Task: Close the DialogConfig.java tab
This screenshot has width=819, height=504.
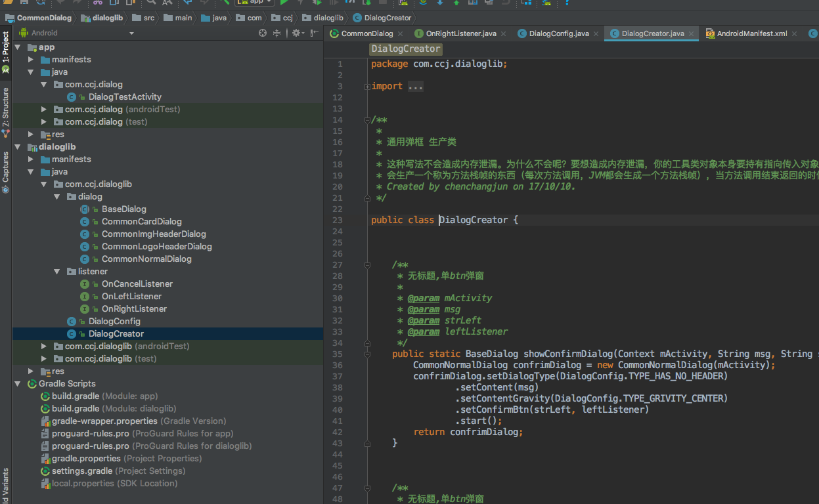Action: (596, 33)
